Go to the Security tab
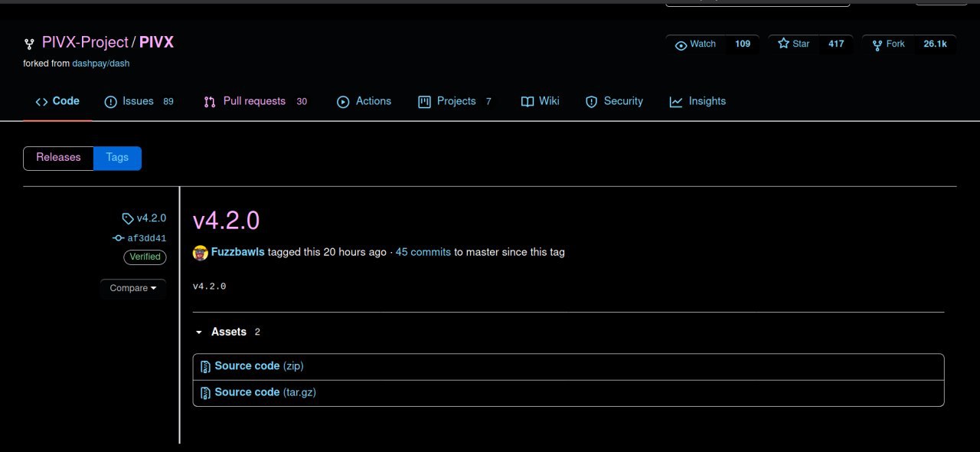Image resolution: width=980 pixels, height=452 pixels. (614, 101)
